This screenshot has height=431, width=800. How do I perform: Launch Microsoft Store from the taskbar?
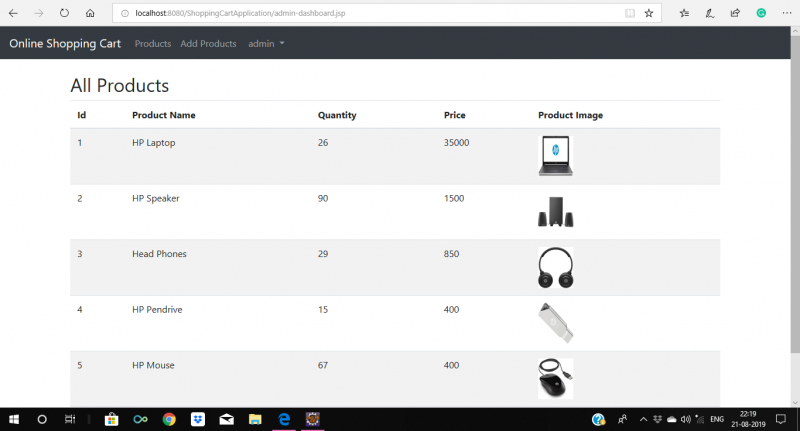pos(111,419)
